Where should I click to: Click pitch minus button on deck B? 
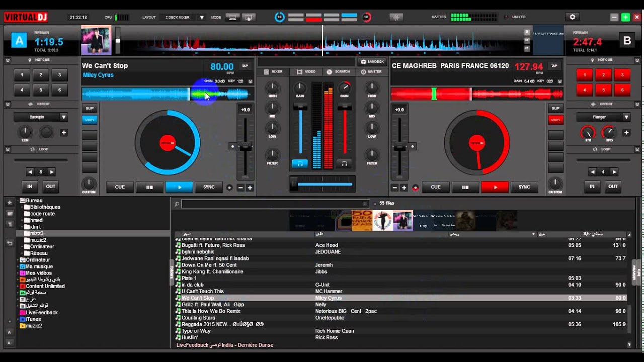coord(395,188)
